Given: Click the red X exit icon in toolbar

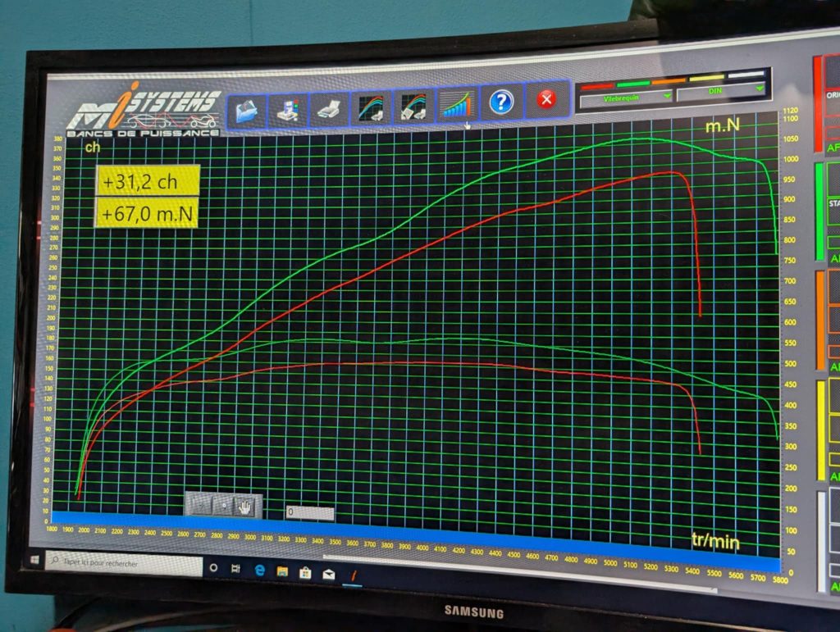Looking at the screenshot, I should coord(546,100).
